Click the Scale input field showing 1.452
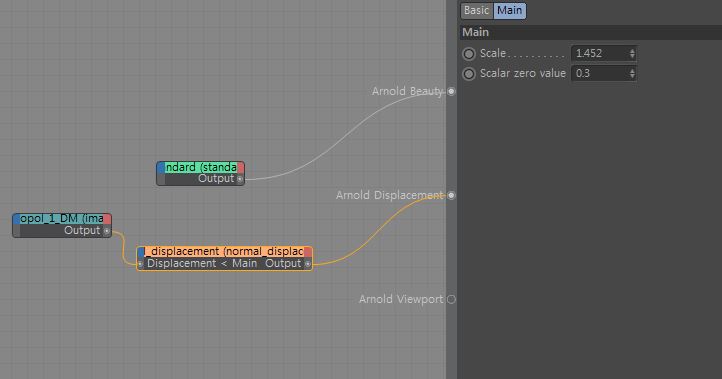The width and height of the screenshot is (722, 379). [600, 53]
